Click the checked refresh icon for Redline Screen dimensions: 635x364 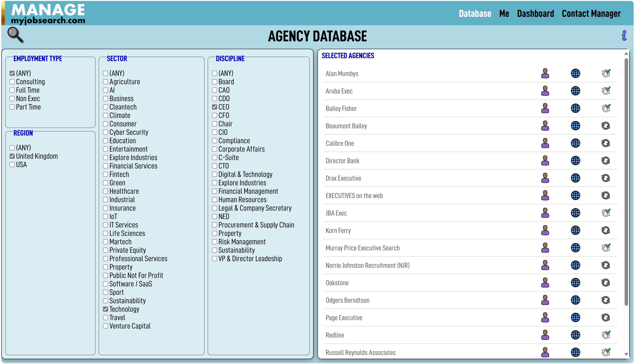(606, 335)
